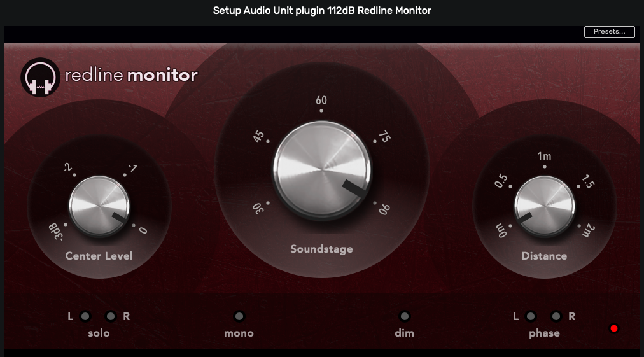
Task: Click the redline monitor title text
Action: [x=132, y=75]
